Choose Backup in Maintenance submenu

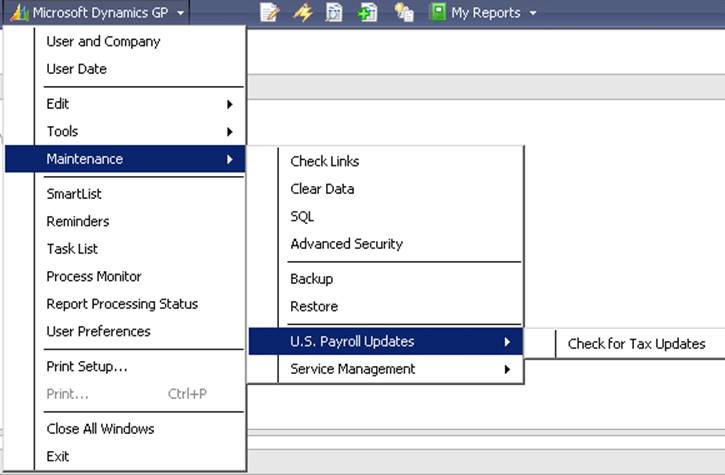click(x=386, y=279)
